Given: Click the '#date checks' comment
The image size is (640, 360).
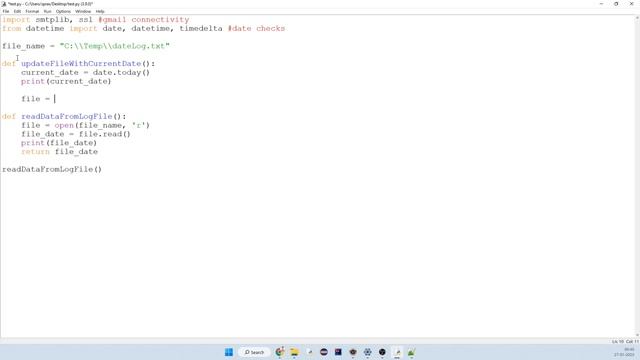Looking at the screenshot, I should point(256,29).
